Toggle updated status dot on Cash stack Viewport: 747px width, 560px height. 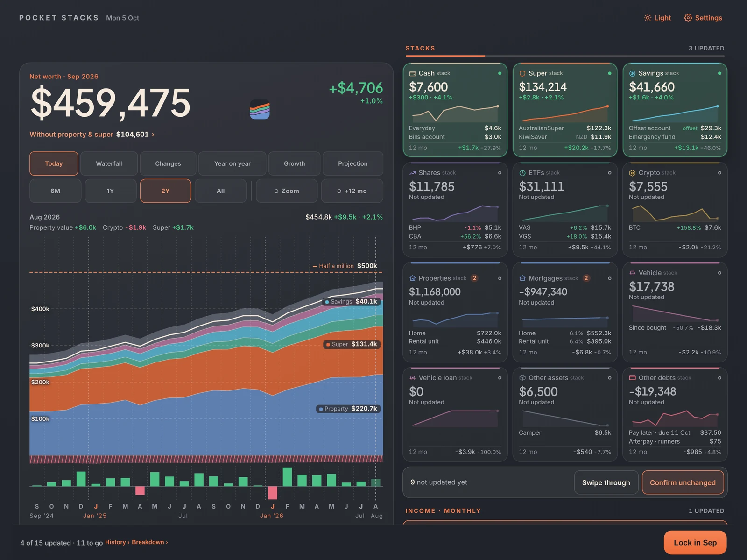500,73
